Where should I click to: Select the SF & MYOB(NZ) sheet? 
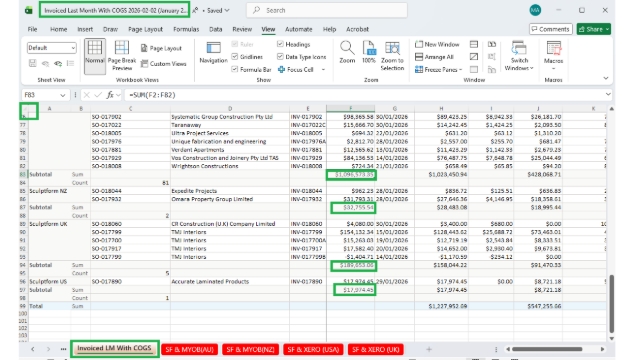pyautogui.click(x=251, y=349)
